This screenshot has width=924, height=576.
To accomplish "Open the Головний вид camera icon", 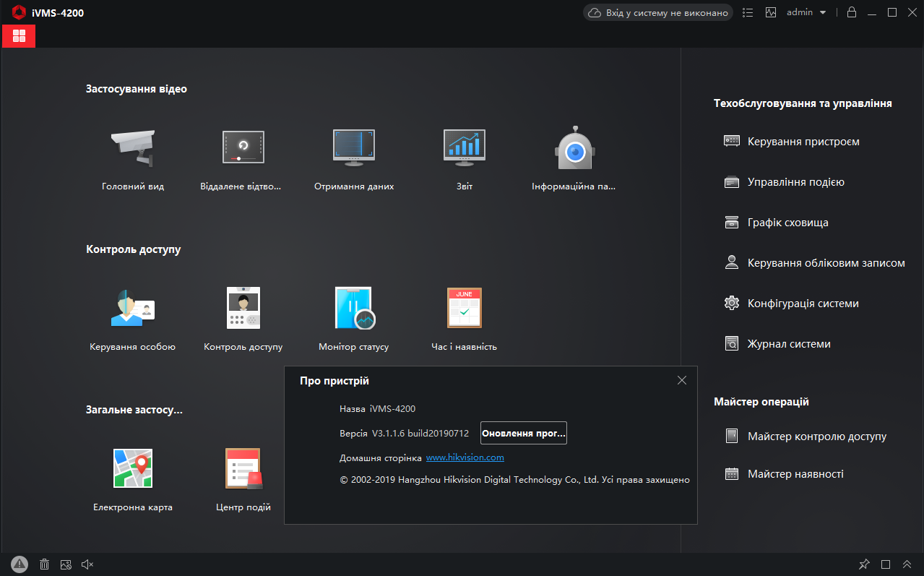I will tap(133, 148).
